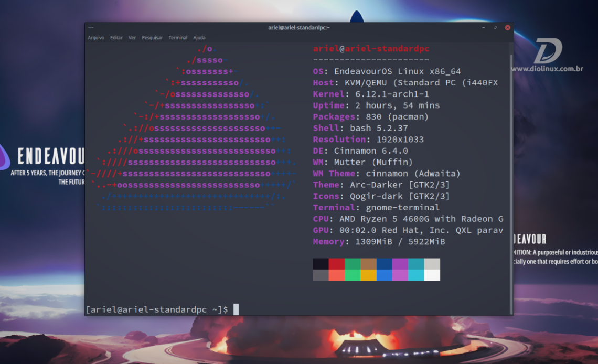
Task: Click the brown color block
Action: coord(368,264)
